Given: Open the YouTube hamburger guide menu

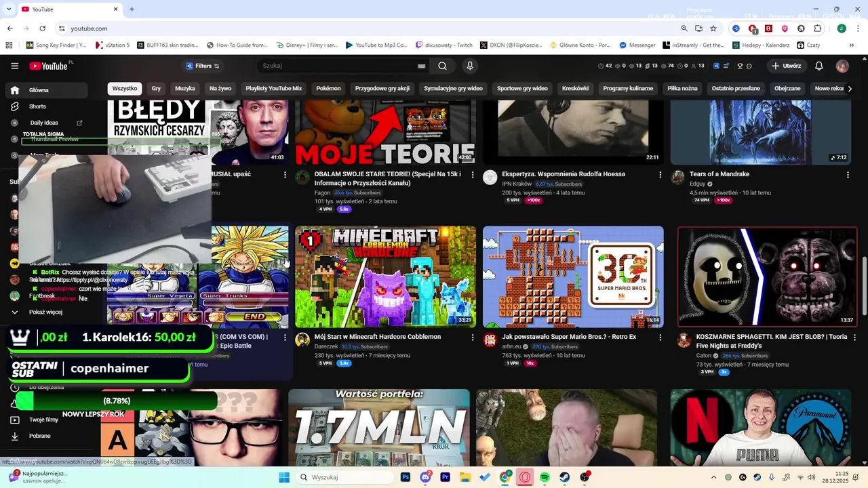Looking at the screenshot, I should pyautogui.click(x=14, y=66).
